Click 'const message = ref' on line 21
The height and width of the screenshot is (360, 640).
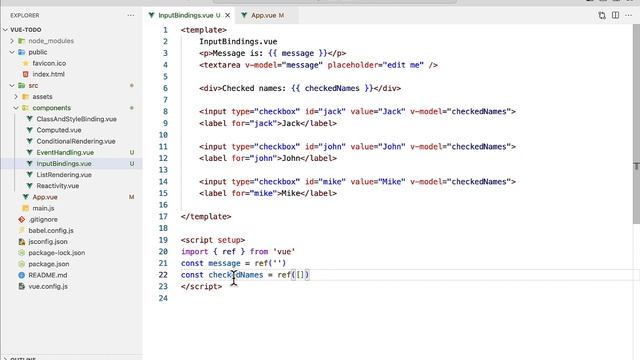coord(225,263)
